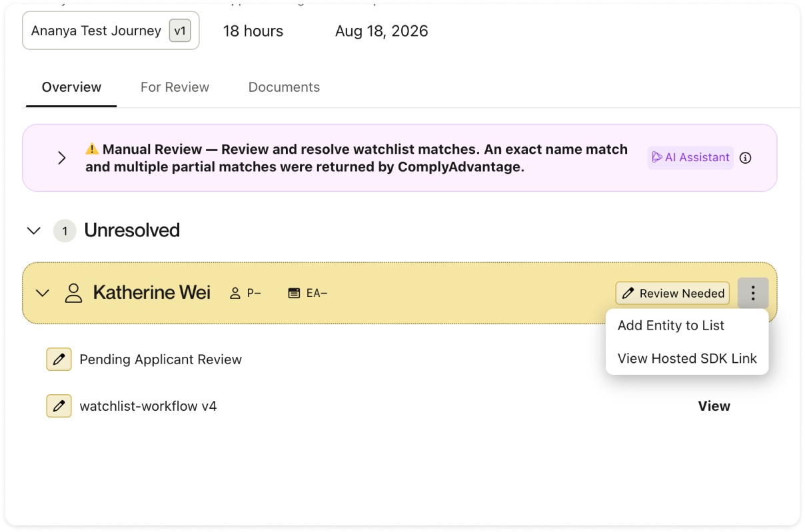
Task: Click the pencil icon beside watchlist-workflow v4
Action: [59, 405]
